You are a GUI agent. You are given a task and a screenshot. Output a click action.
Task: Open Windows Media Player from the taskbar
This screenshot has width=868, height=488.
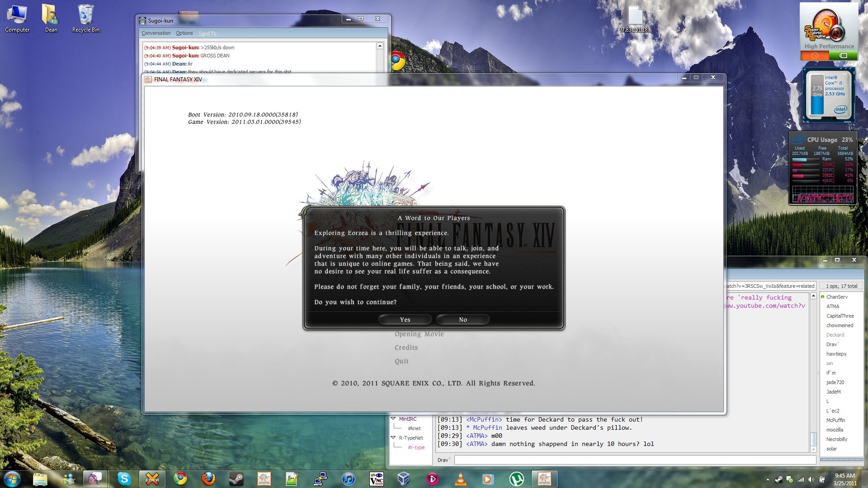[x=488, y=479]
